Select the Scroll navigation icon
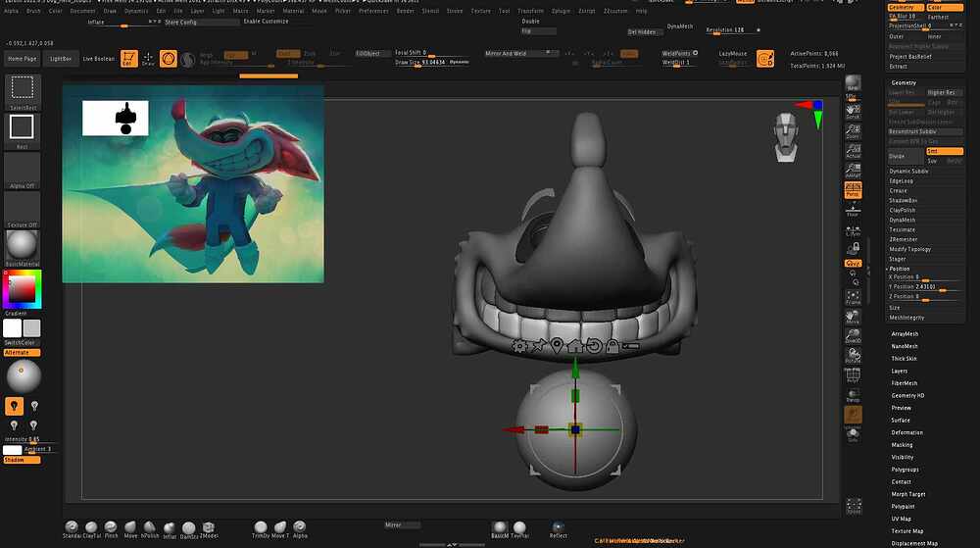The width and height of the screenshot is (980, 548). [x=853, y=111]
